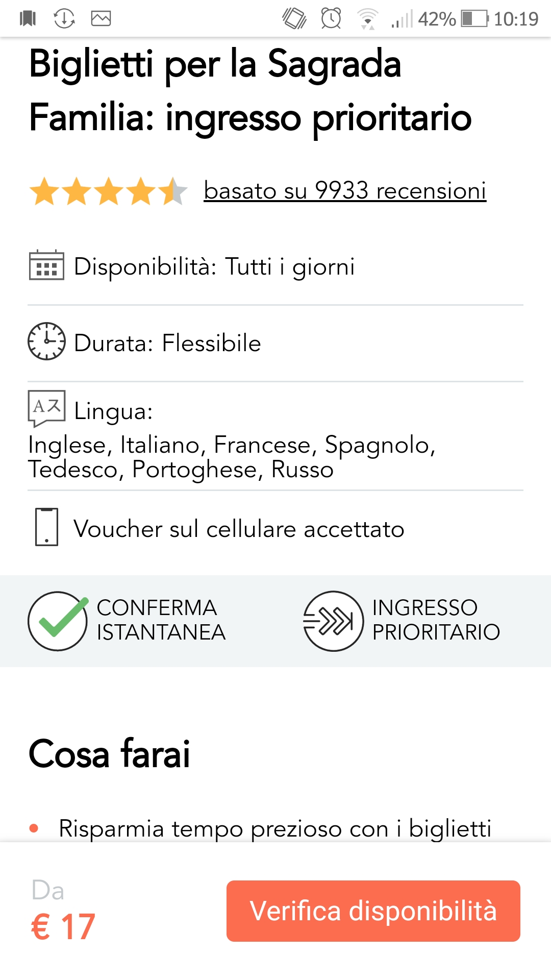Tap the Wi-Fi signal status icon
This screenshot has width=551, height=980.
[367, 19]
